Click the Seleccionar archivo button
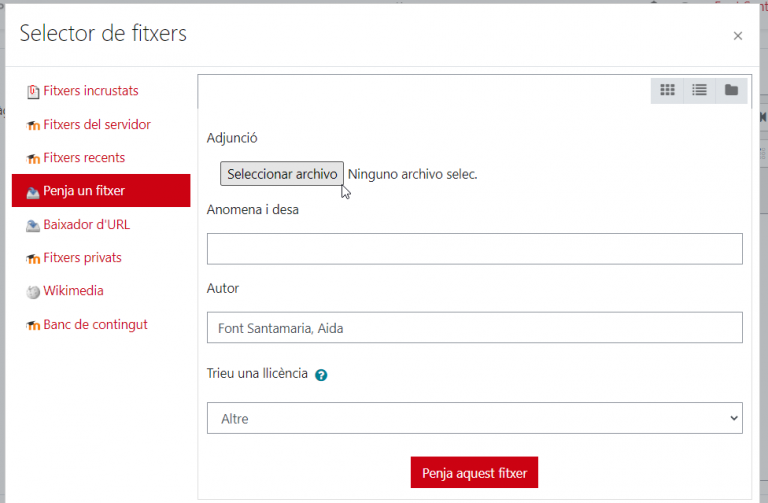768x503 pixels. coord(282,174)
